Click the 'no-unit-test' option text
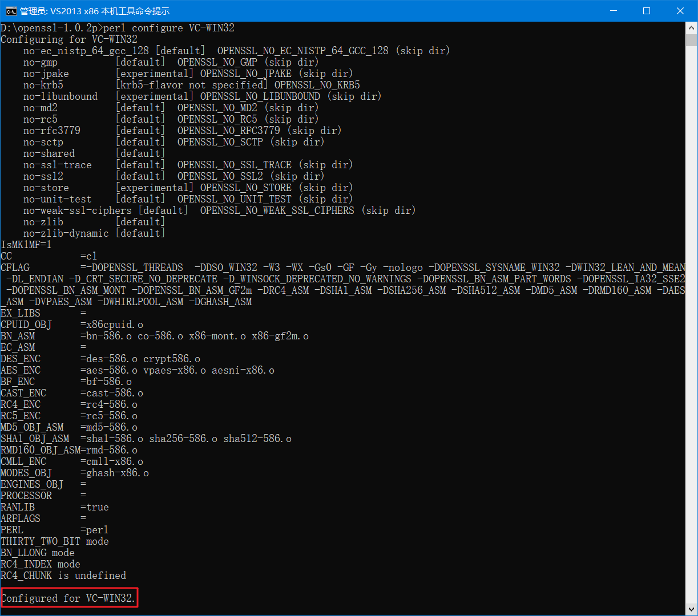 (58, 199)
